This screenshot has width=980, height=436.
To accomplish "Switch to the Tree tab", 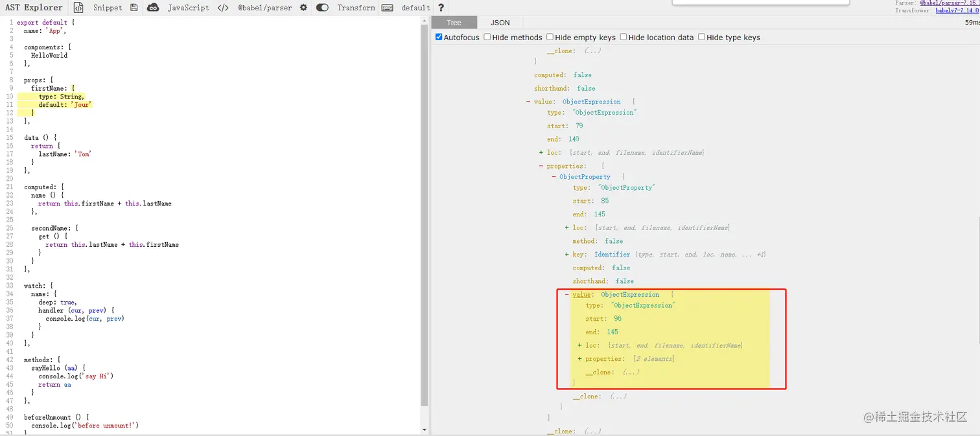I will 454,23.
